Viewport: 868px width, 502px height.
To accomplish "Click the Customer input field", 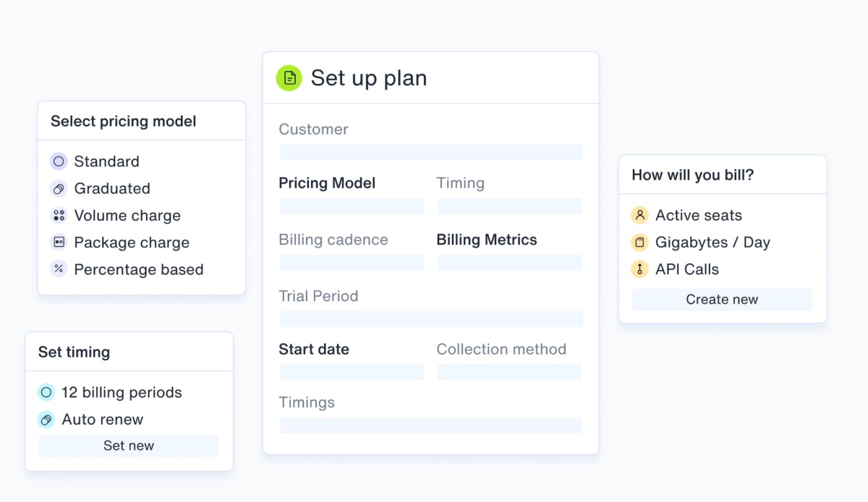I will tap(430, 152).
